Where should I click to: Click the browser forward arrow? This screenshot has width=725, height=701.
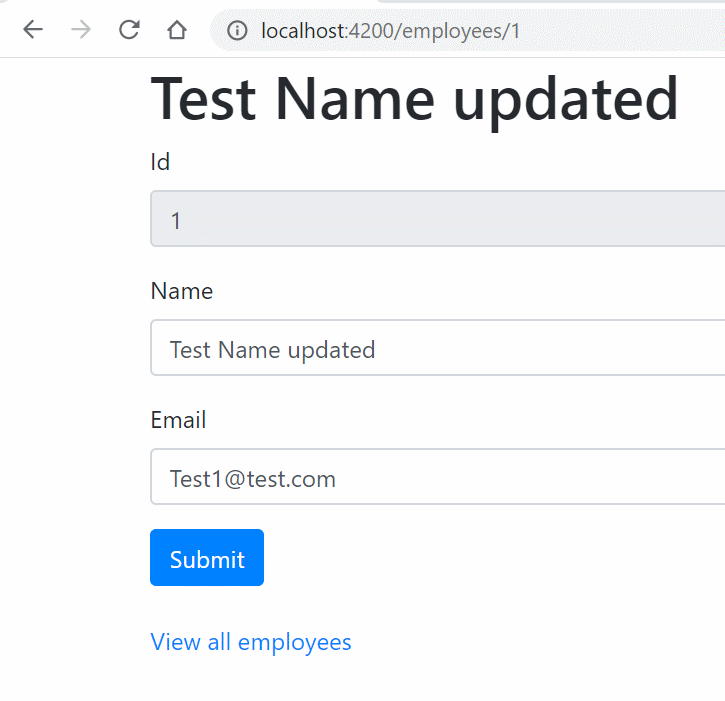[x=81, y=30]
